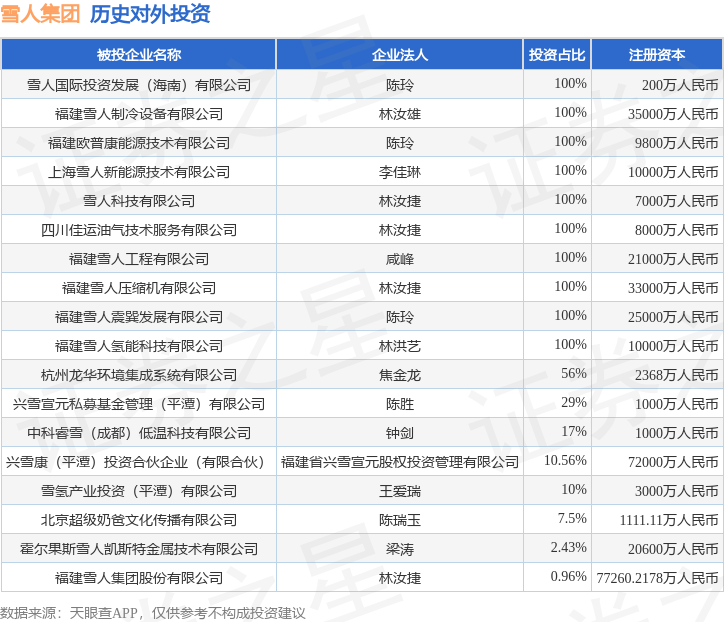Click the 历史对外投资 heading
Image resolution: width=724 pixels, height=622 pixels.
(150, 13)
